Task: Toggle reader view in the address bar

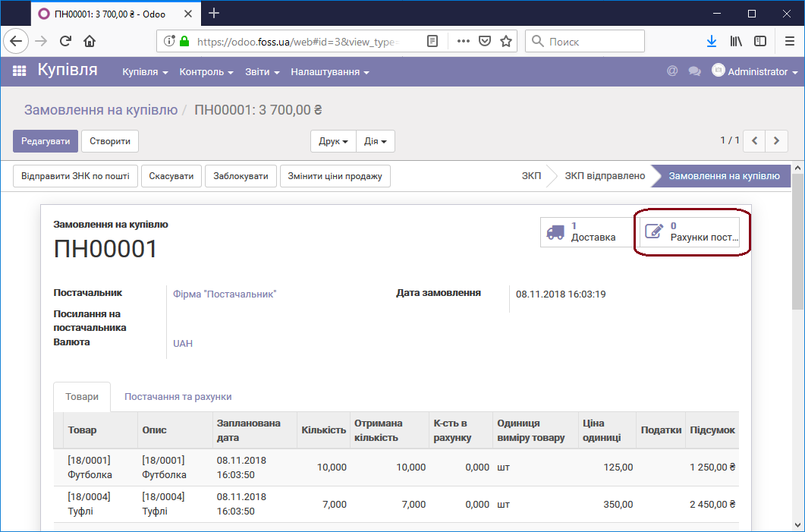Action: click(x=432, y=41)
